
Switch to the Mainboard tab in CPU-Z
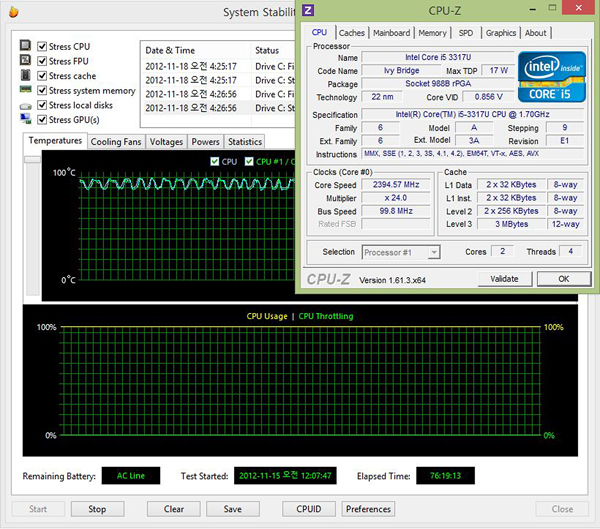[x=391, y=33]
